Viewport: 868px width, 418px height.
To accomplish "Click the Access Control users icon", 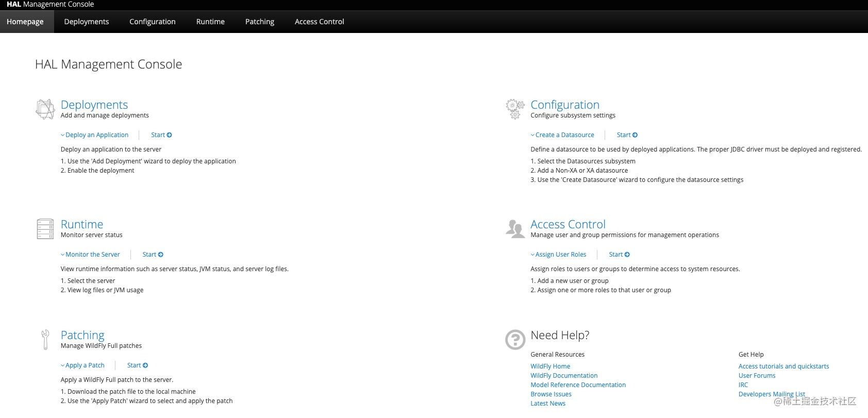I will coord(515,228).
